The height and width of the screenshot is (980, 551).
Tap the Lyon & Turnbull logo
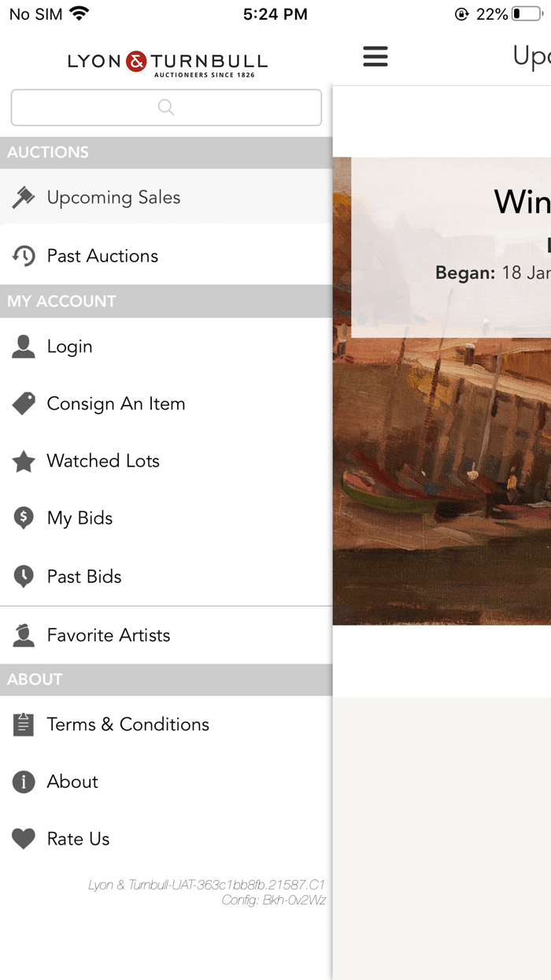coord(167,62)
